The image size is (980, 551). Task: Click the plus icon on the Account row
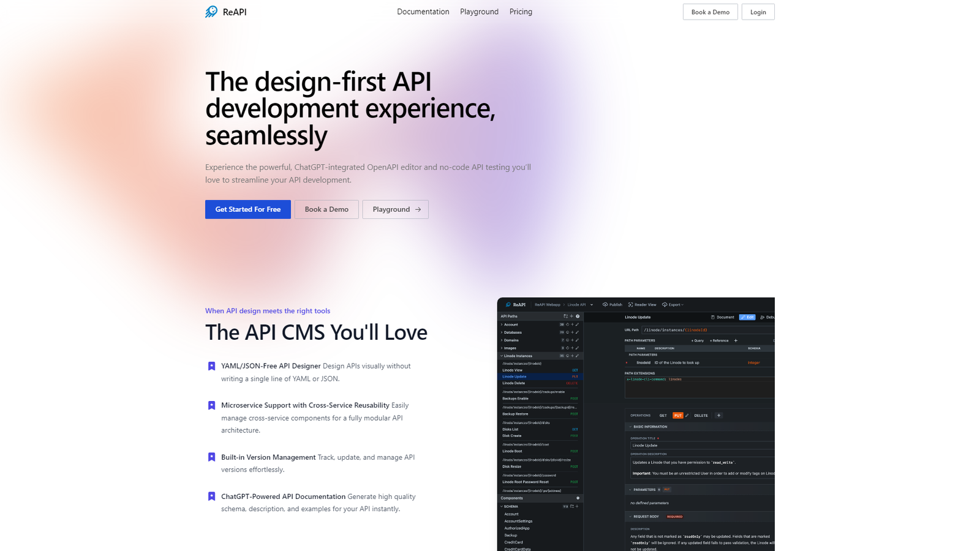tap(572, 324)
